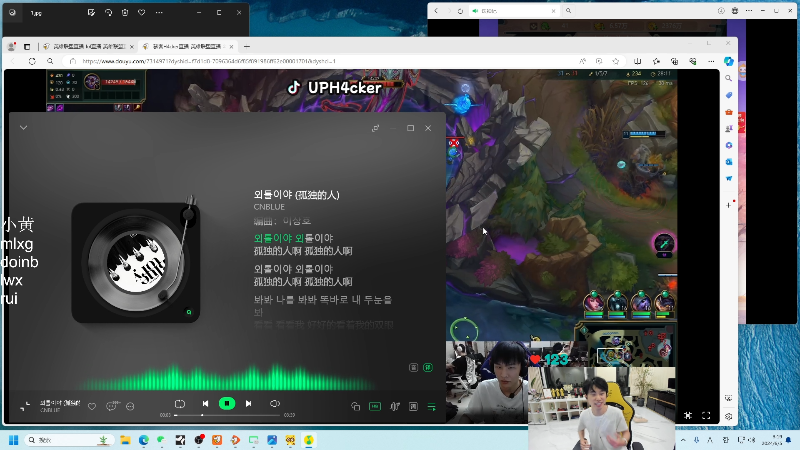Open Edge sidebar search icon
This screenshot has width=800, height=450.
729,79
